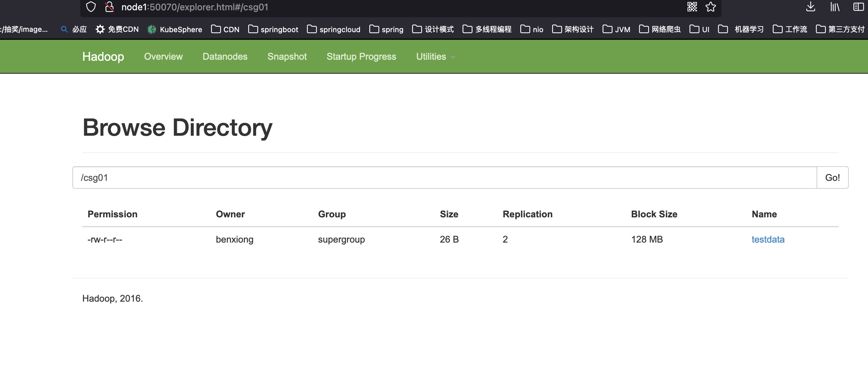Viewport: 868px width, 371px height.
Task: Open the testdata file link
Action: coord(767,239)
